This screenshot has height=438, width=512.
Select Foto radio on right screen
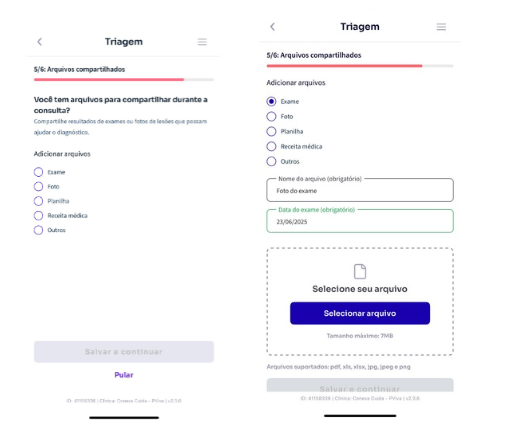pyautogui.click(x=271, y=116)
